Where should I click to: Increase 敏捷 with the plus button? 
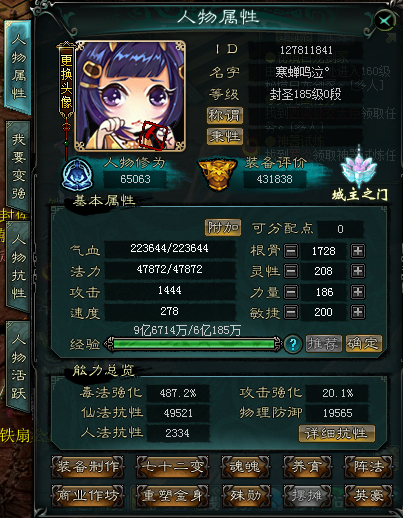point(358,312)
